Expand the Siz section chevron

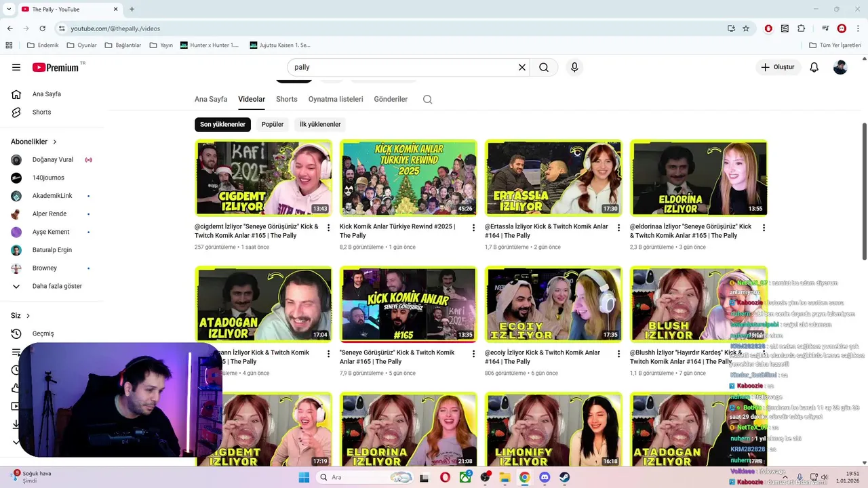28,316
